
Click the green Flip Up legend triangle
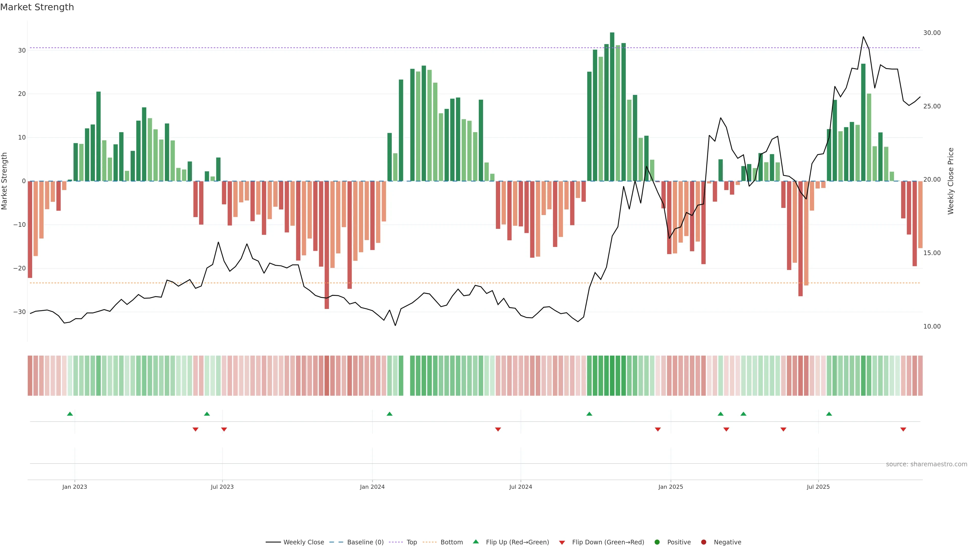pyautogui.click(x=475, y=542)
